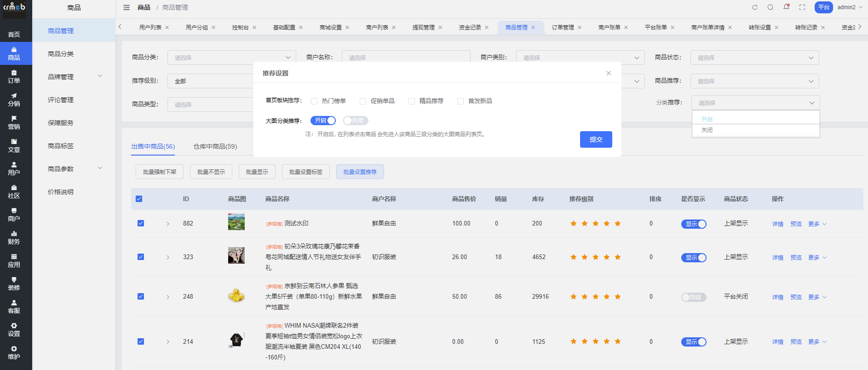Toggle the 关闭 switch in the dialog
The width and height of the screenshot is (868, 370).
pyautogui.click(x=356, y=121)
